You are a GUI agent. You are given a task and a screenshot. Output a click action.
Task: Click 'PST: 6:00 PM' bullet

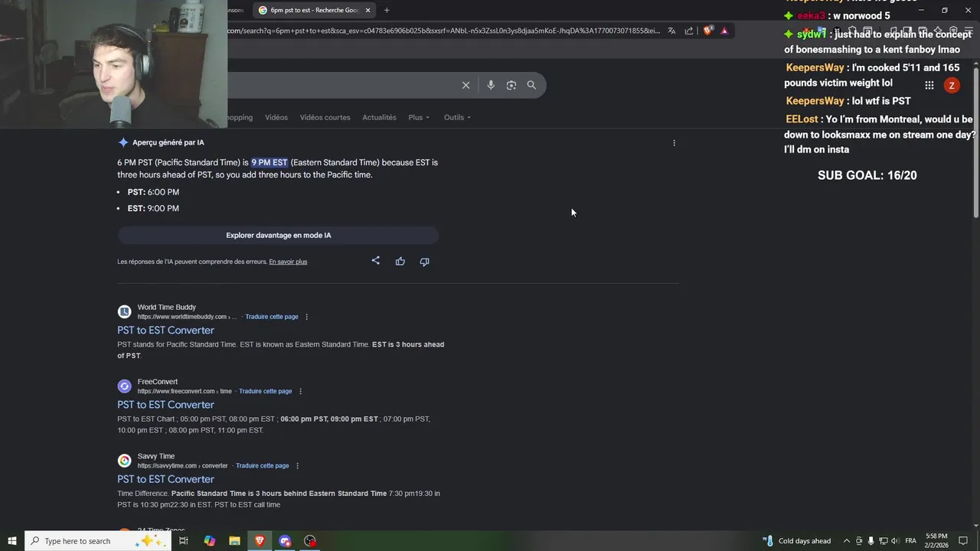(153, 192)
